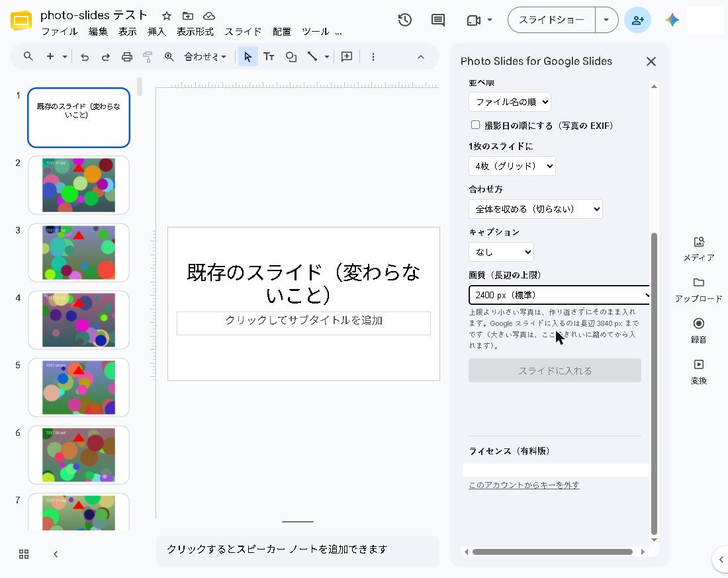Expand the new slide layout arrow

tap(65, 57)
